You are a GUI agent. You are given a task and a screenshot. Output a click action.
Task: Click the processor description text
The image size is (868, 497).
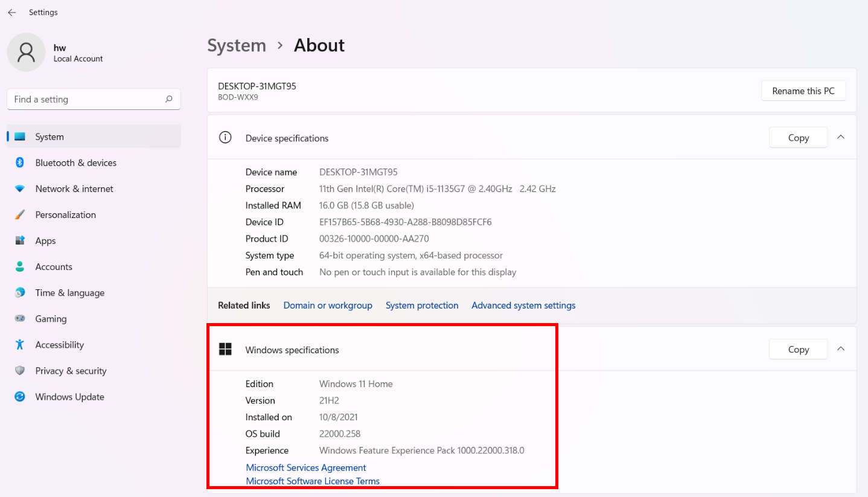437,188
